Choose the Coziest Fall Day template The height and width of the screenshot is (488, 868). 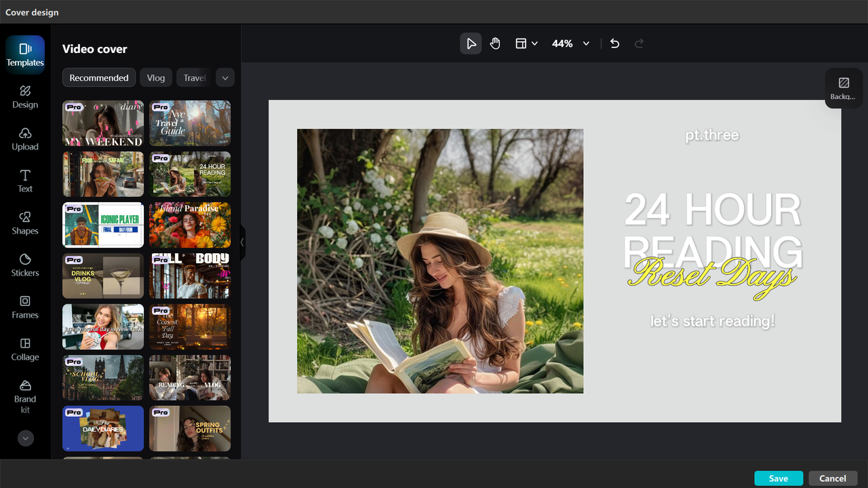[x=190, y=327]
